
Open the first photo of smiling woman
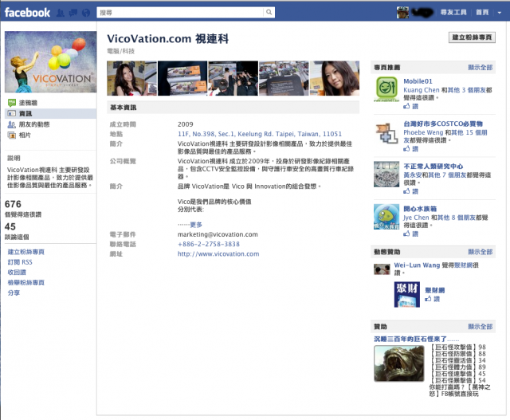click(131, 78)
